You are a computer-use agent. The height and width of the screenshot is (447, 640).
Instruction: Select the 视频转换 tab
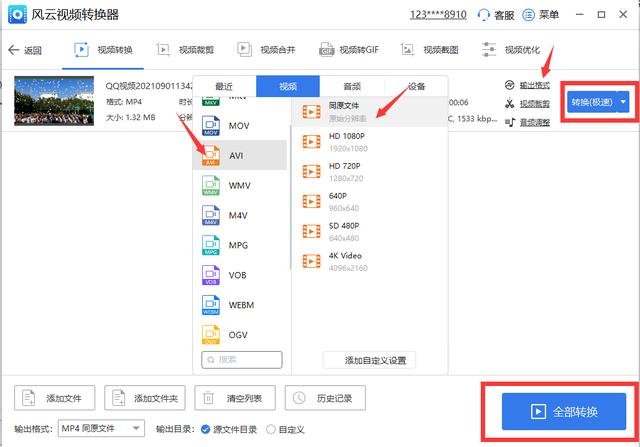pos(103,50)
